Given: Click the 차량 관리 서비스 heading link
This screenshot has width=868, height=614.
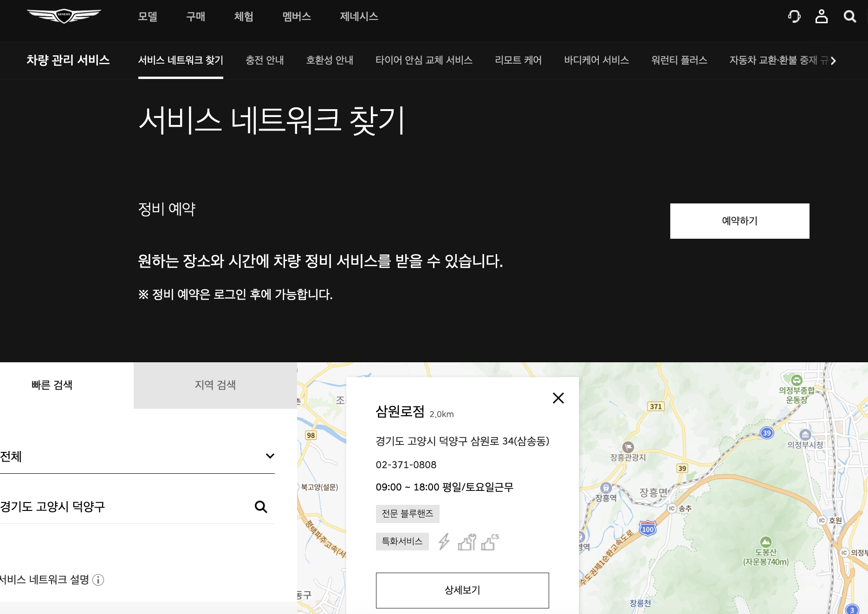Looking at the screenshot, I should click(68, 60).
